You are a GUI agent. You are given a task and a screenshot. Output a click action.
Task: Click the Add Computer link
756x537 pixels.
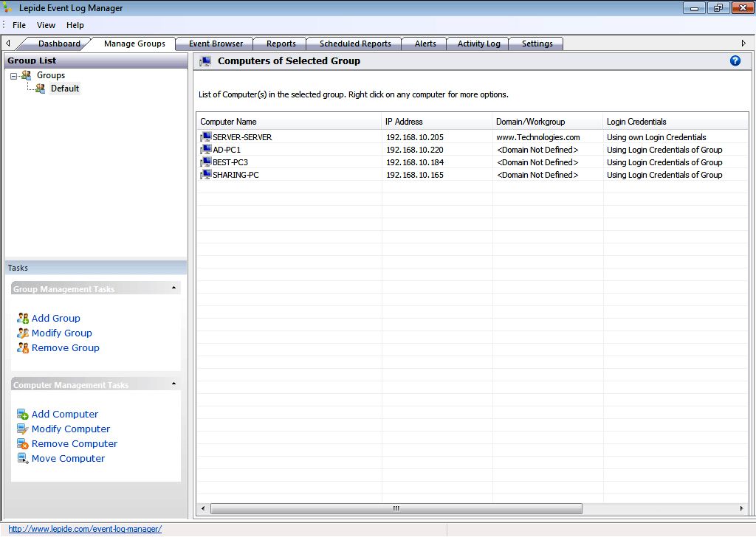[65, 415]
